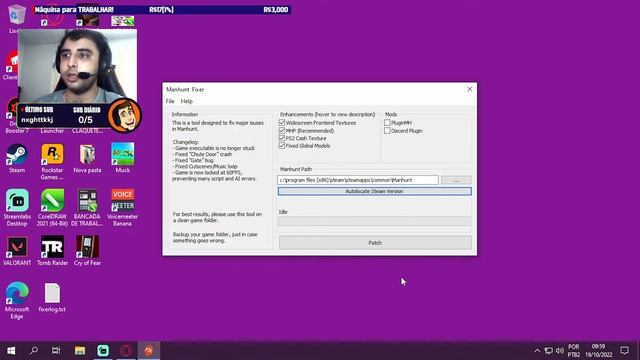Open the Windows Start menu
The width and height of the screenshot is (640, 360).
point(11,351)
